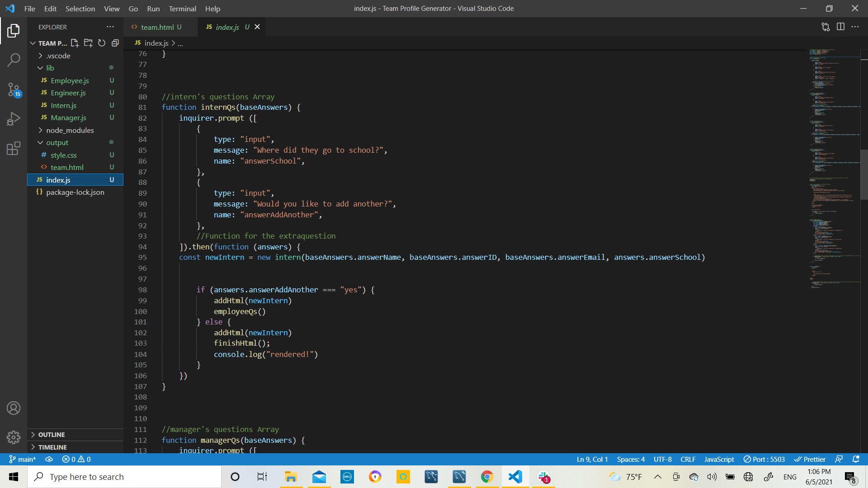The height and width of the screenshot is (488, 868).
Task: Open the Edit menu
Action: coord(50,9)
